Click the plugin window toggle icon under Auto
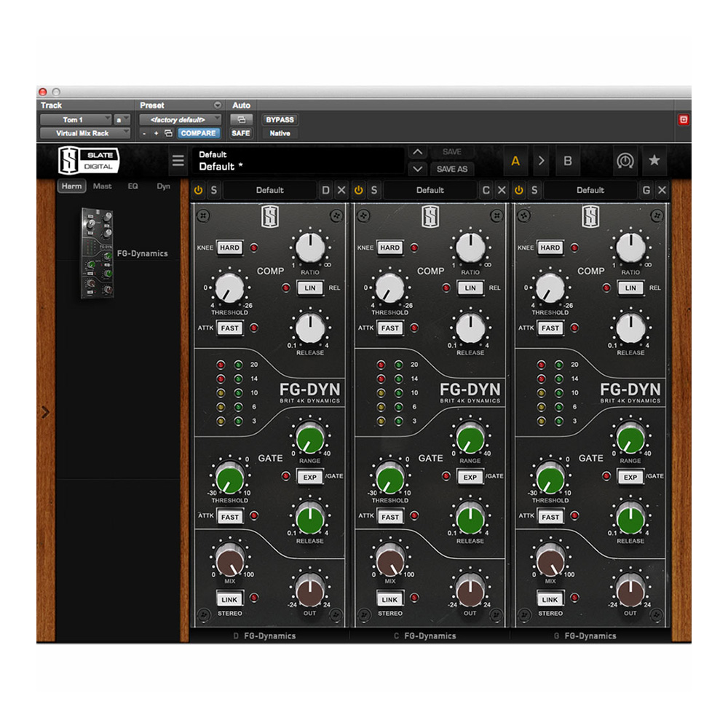Screen dimensions: 728x728 pos(242,120)
